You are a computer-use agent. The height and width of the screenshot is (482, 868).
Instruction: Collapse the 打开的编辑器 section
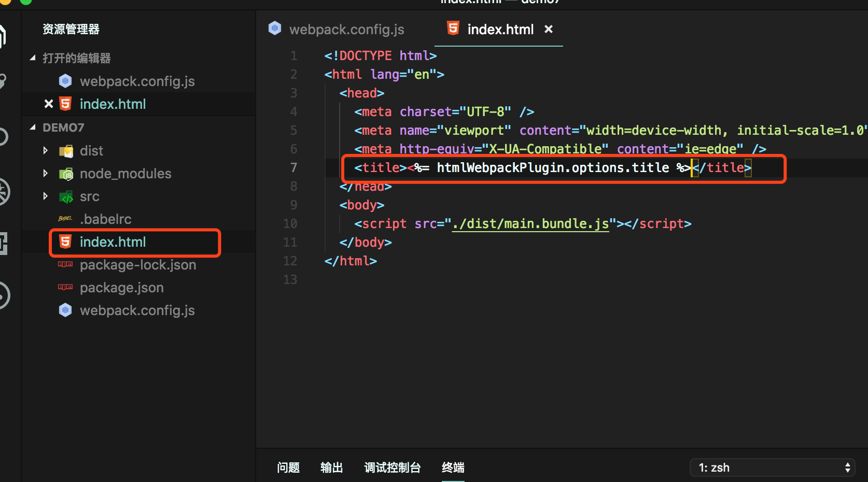[x=33, y=58]
